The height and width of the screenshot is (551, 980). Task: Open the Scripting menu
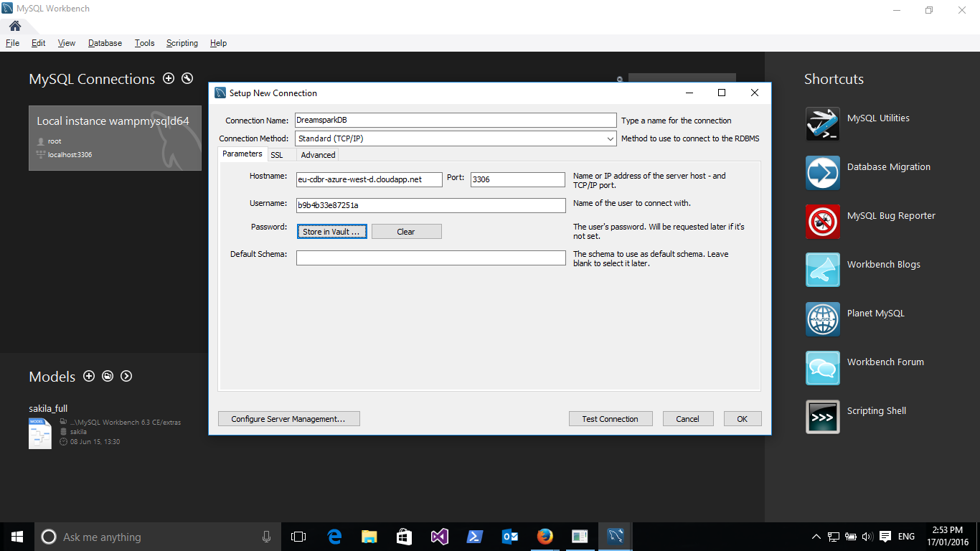click(x=182, y=43)
